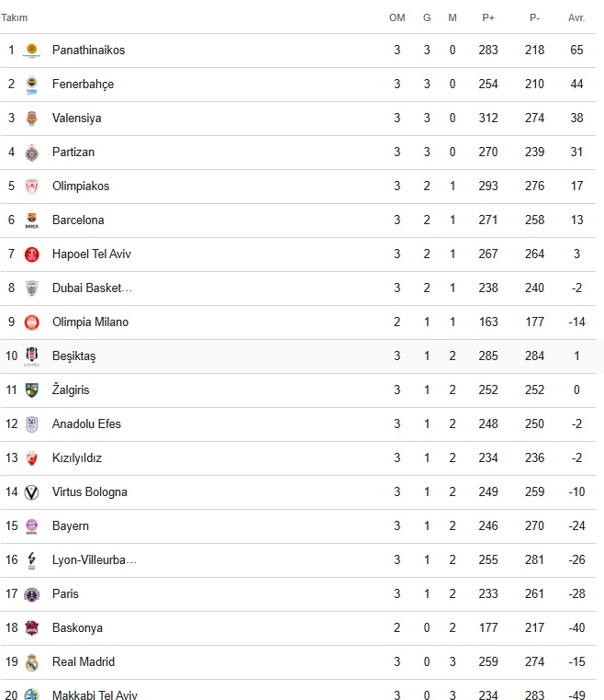
Task: Click the Dubai Basket team name
Action: click(92, 288)
